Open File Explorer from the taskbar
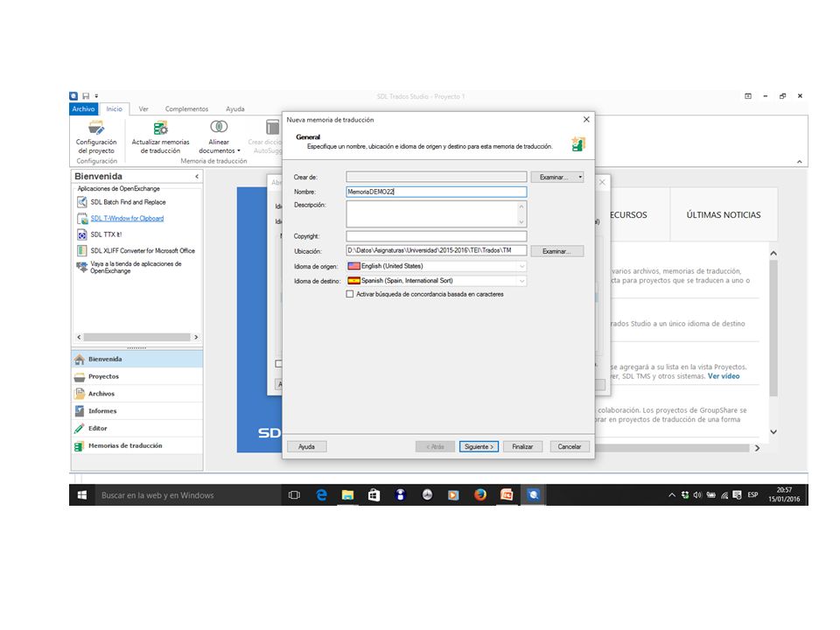 coord(347,495)
